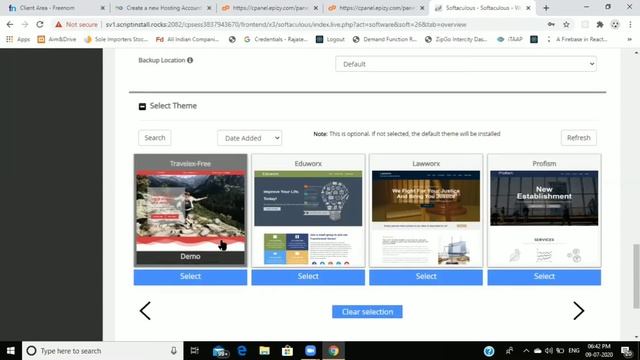The width and height of the screenshot is (640, 360).
Task: Open the Chrome extensions puzzle icon
Action: tap(600, 24)
